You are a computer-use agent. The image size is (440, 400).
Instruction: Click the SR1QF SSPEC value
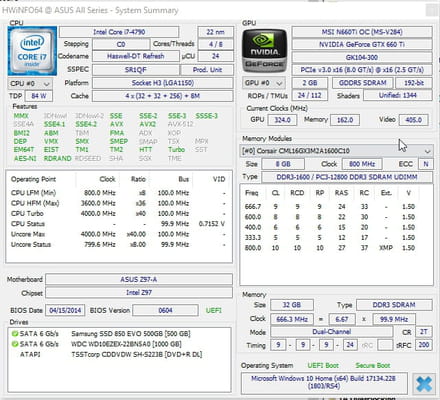(x=136, y=70)
